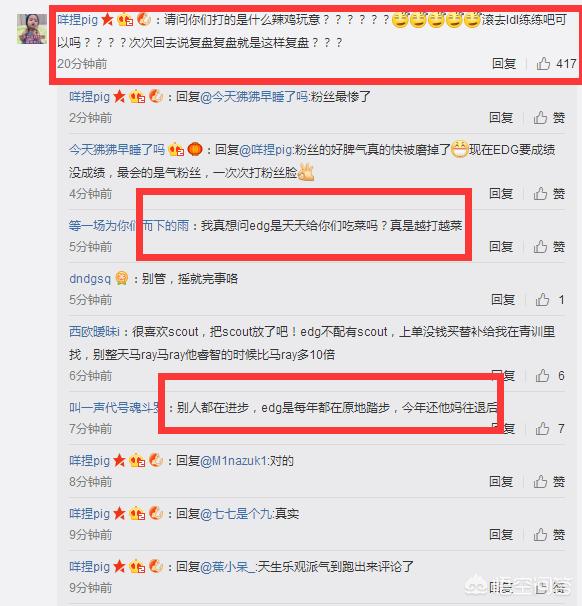Reply to the 8分钟前 comment
The image size is (582, 606).
(x=501, y=481)
